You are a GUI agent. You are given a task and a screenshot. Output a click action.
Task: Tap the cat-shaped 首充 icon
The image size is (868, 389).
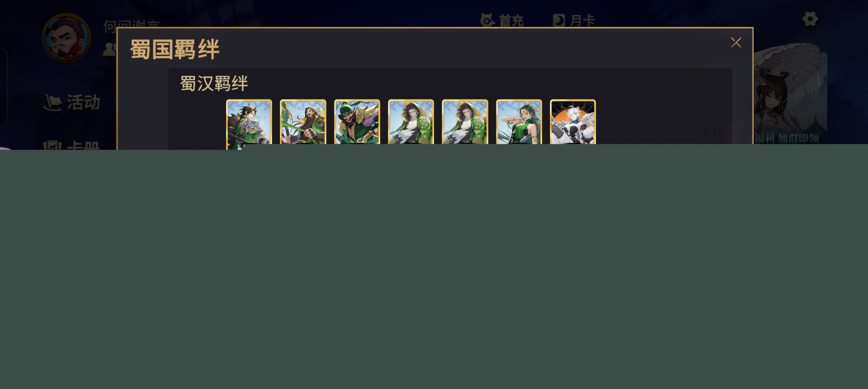click(x=487, y=20)
